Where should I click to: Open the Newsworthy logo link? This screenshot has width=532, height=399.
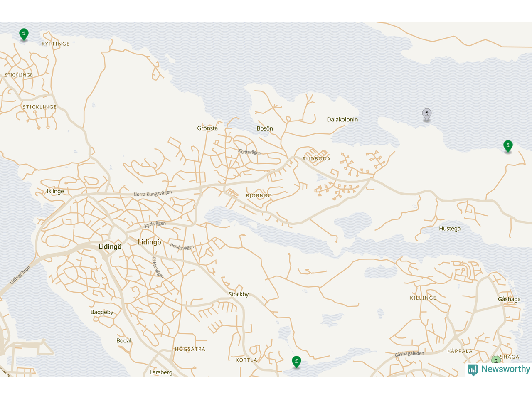499,369
